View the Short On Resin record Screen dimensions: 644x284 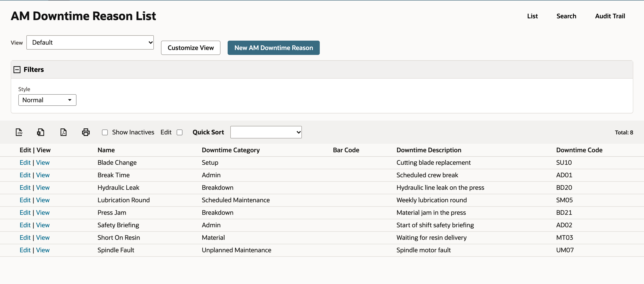click(43, 238)
